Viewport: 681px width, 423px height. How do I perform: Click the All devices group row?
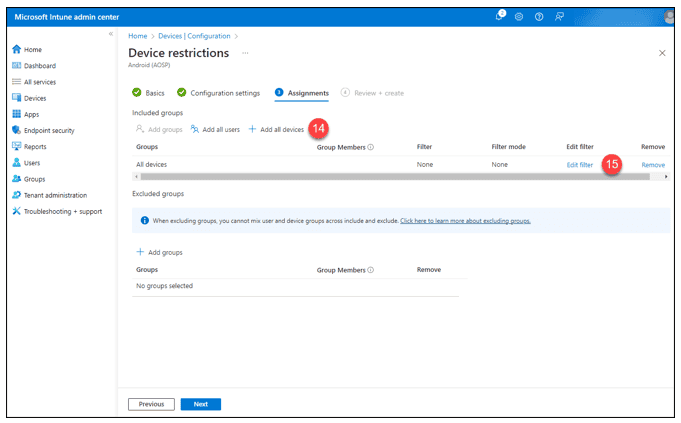tap(400, 165)
